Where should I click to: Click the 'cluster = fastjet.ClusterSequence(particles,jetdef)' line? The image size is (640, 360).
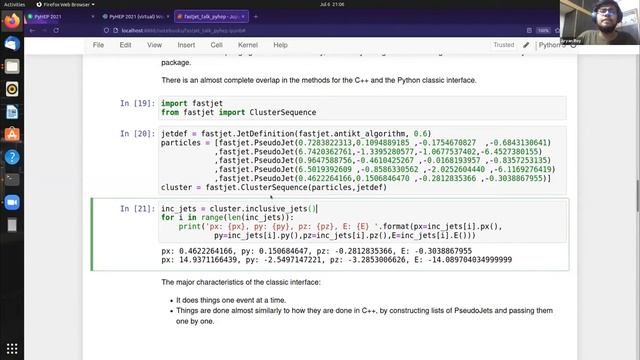[x=273, y=187]
